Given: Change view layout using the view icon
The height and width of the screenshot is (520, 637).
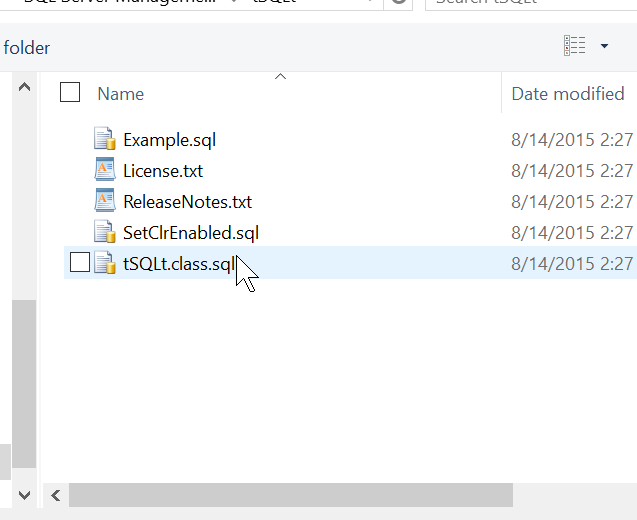Looking at the screenshot, I should click(x=575, y=46).
